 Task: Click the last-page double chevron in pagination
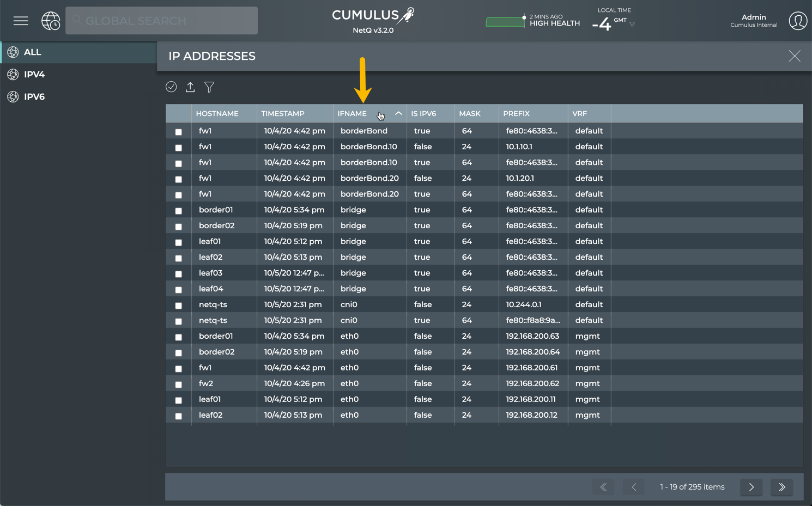point(781,487)
